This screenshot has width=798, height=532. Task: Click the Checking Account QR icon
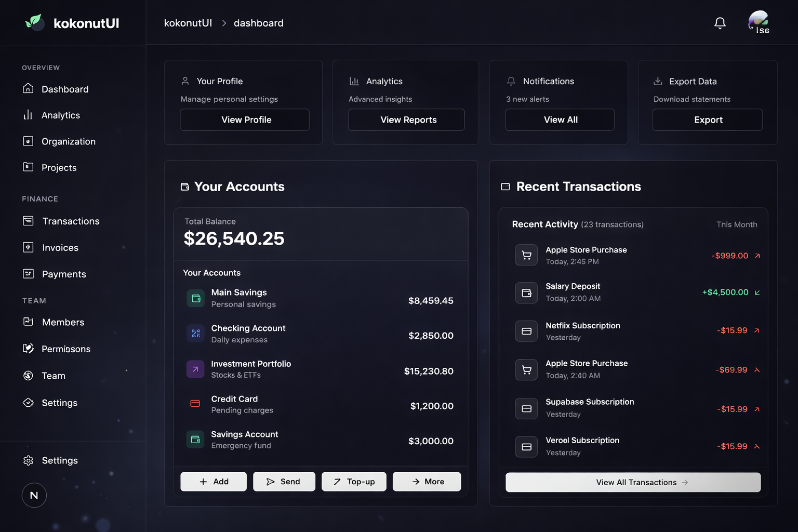(x=196, y=334)
